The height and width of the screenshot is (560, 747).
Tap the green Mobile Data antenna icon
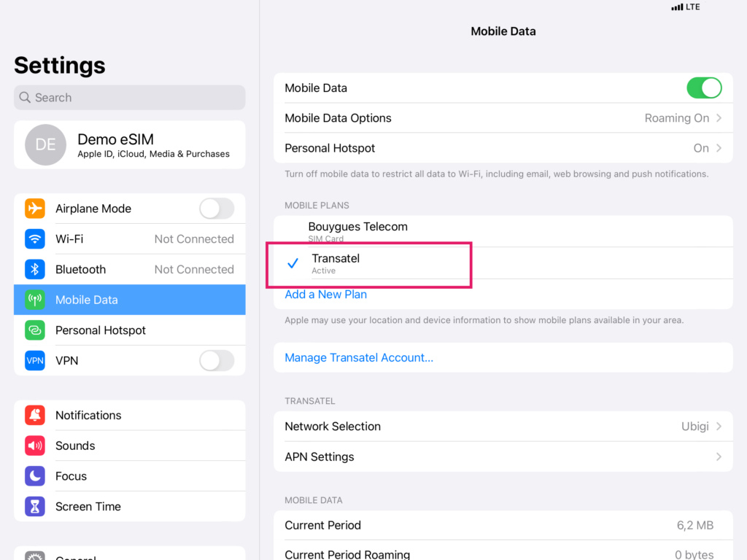pyautogui.click(x=34, y=300)
